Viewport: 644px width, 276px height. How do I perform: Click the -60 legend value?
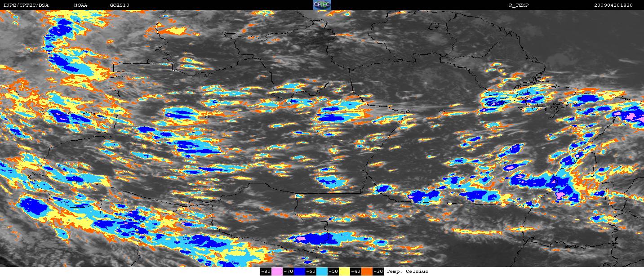click(311, 272)
